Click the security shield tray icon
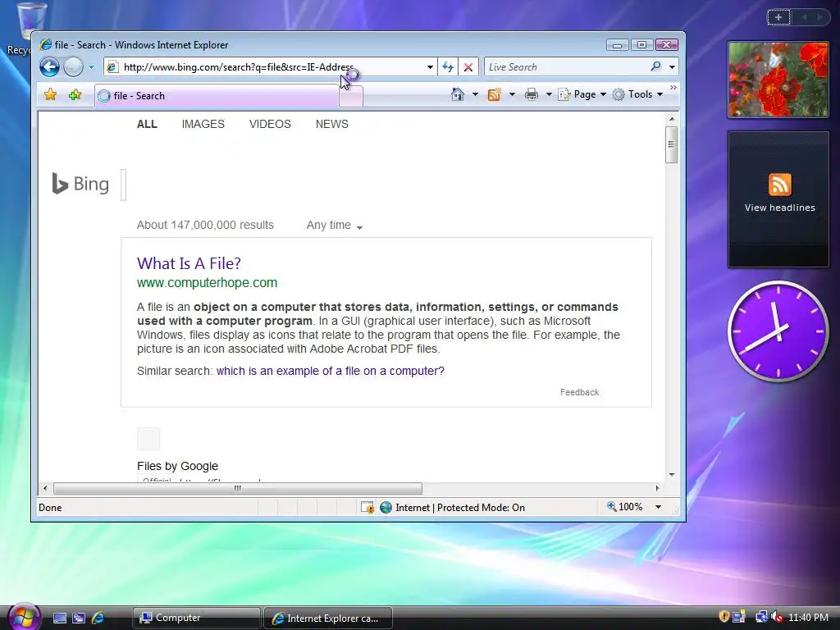The height and width of the screenshot is (630, 840). [x=724, y=617]
